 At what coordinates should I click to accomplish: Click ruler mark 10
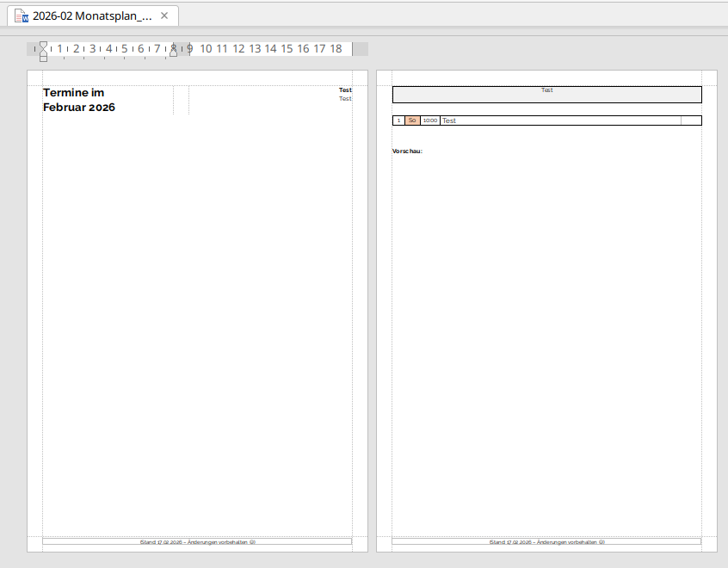[x=206, y=49]
